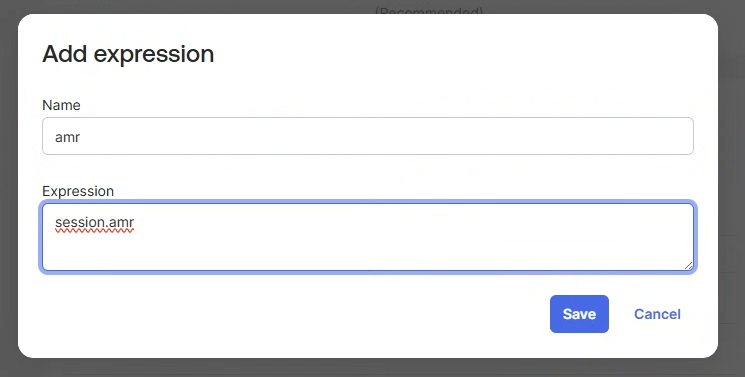This screenshot has height=377, width=745.
Task: Click the Expression field label
Action: click(x=78, y=191)
